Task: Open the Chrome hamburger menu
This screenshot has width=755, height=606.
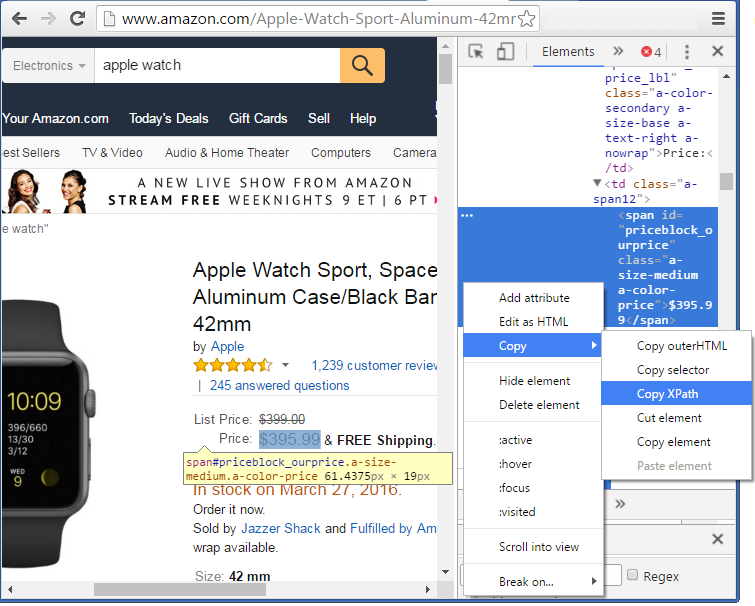Action: pyautogui.click(x=718, y=19)
